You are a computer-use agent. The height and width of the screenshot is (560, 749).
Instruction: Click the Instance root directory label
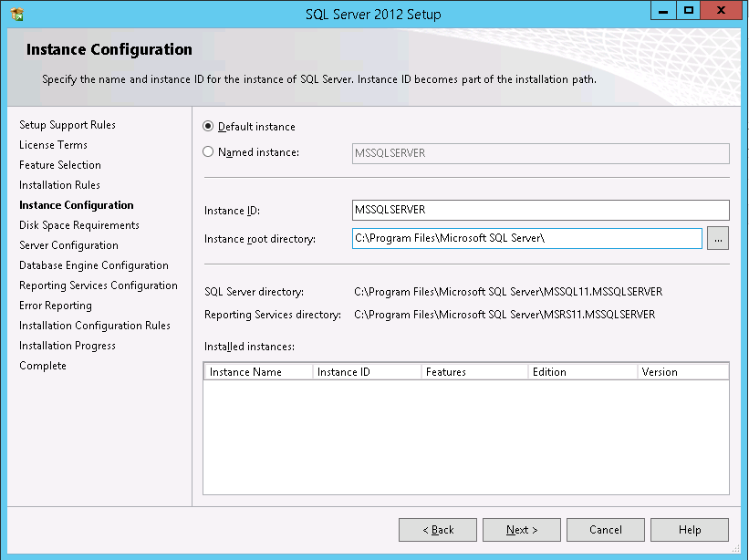pos(260,239)
